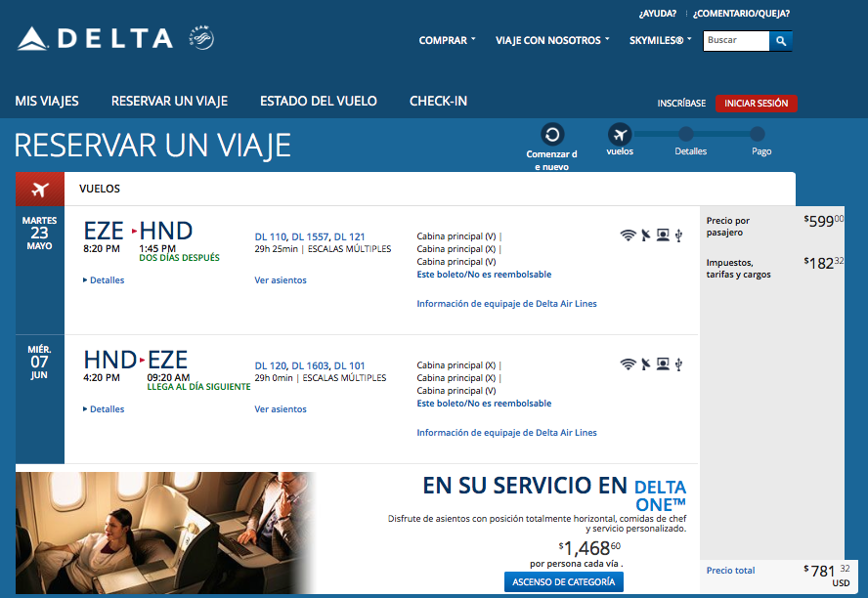Click the $599.00 price per passenger

pos(824,221)
